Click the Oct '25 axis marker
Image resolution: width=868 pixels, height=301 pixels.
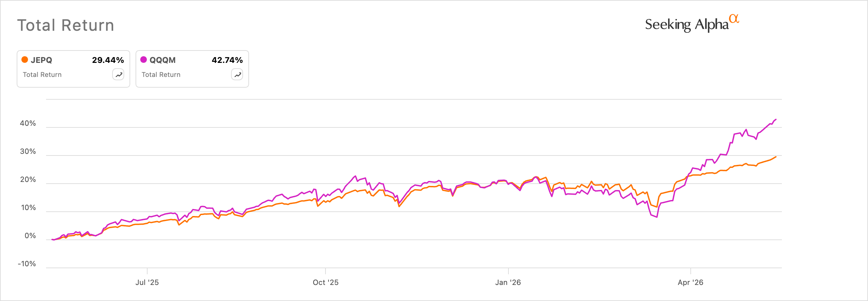[x=325, y=283]
